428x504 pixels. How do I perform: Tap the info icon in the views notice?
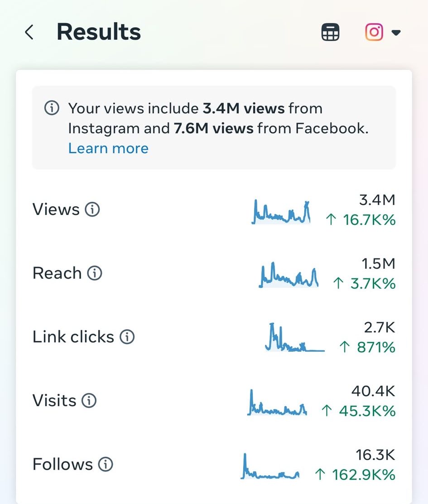[x=52, y=108]
